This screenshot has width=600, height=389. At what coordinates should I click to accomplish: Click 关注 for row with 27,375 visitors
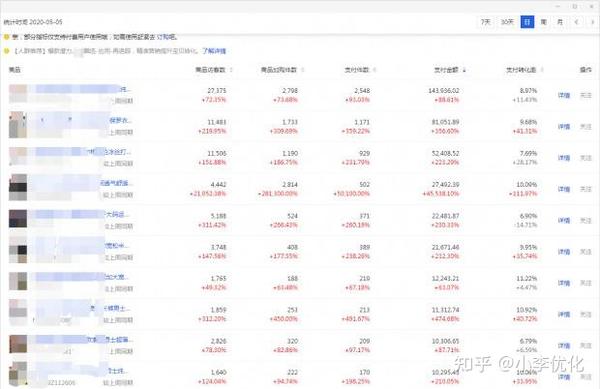point(586,95)
